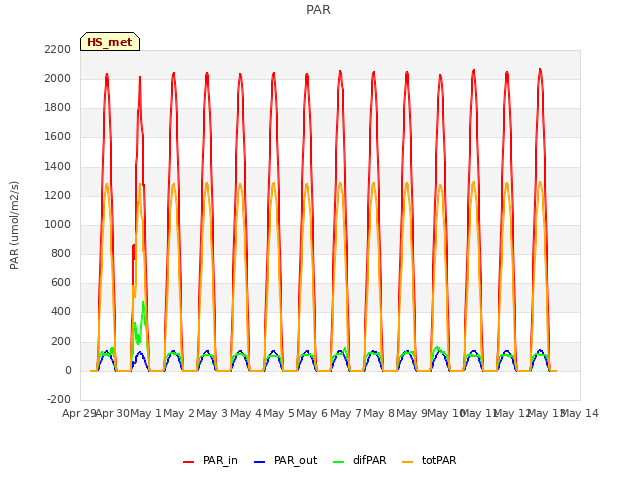Click the May 2 x-axis label

[x=179, y=413]
